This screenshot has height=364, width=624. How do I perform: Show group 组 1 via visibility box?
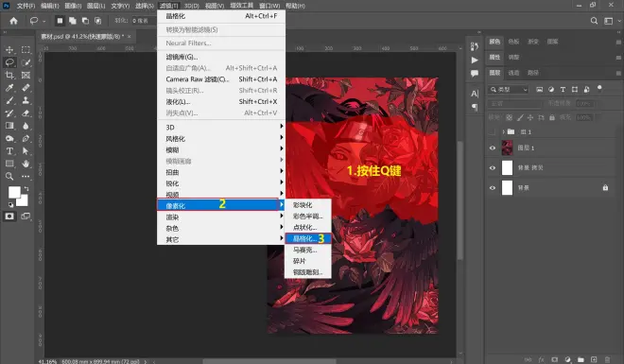point(493,131)
